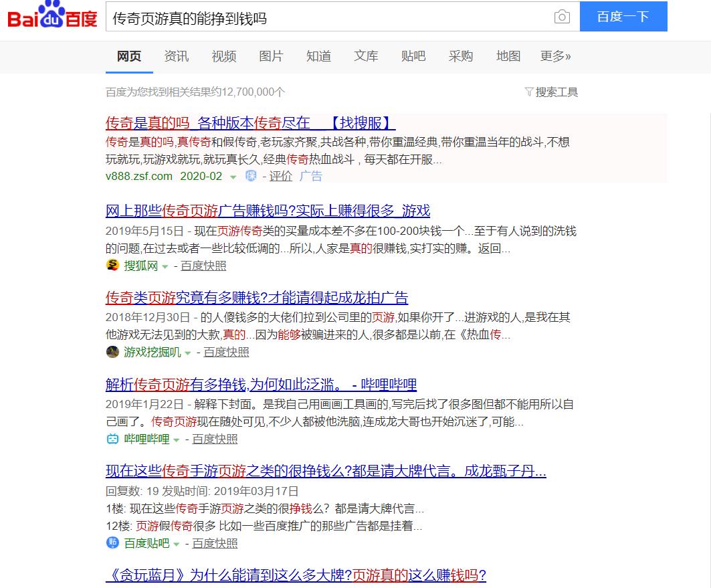711x588 pixels.
Task: Click the 游戏挖掘叽 avatar icon
Action: click(112, 352)
